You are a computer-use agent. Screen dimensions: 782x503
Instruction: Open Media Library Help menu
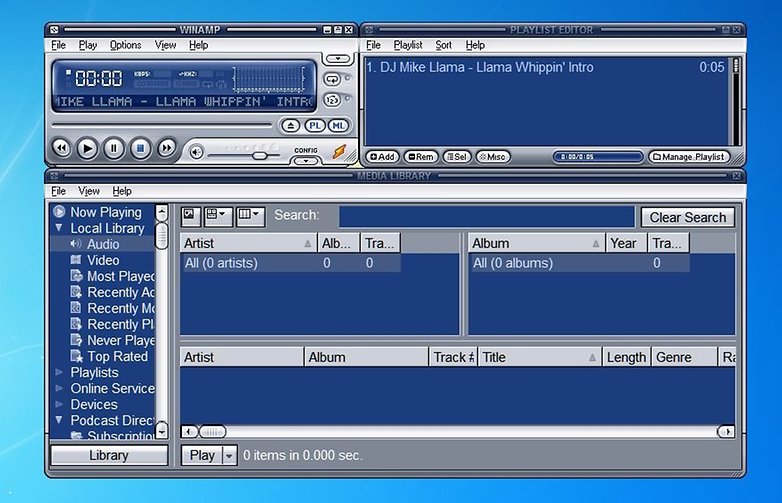(x=122, y=191)
